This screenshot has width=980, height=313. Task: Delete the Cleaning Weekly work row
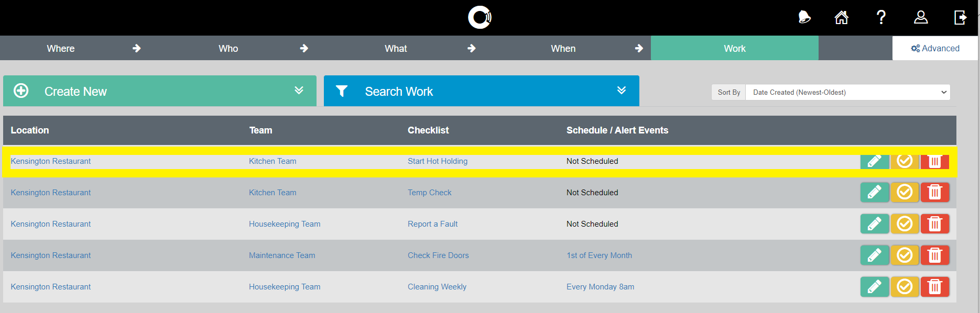point(935,287)
